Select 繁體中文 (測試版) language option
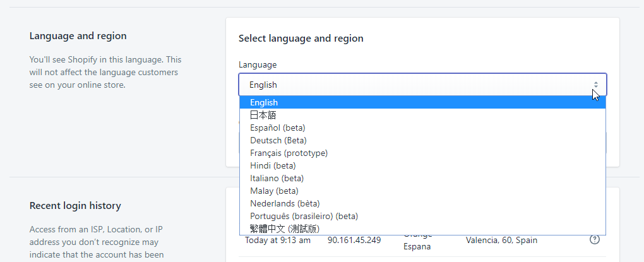Viewport: 644px width, 262px height. (284, 229)
